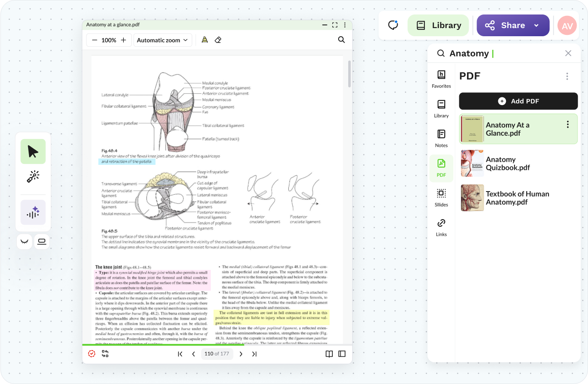Click 'The knee joint' heading
The width and height of the screenshot is (588, 384).
click(x=108, y=267)
